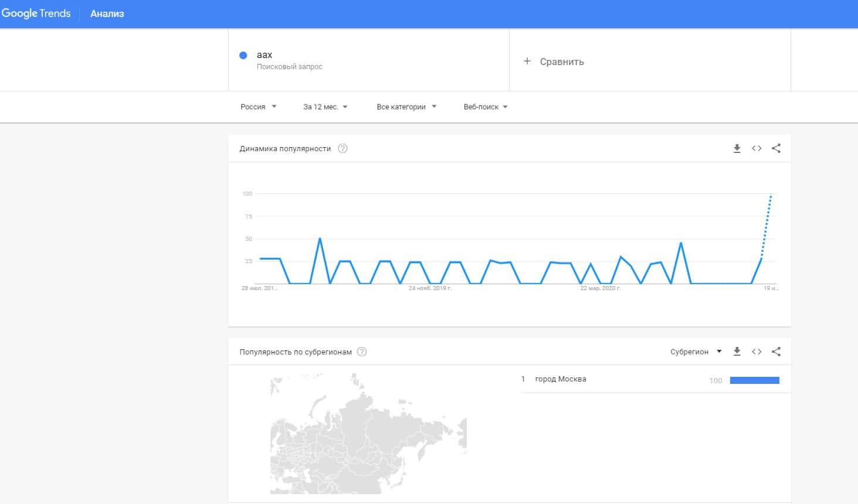The width and height of the screenshot is (858, 504).
Task: Expand the За 12 мес. time range dropdown
Action: click(325, 107)
